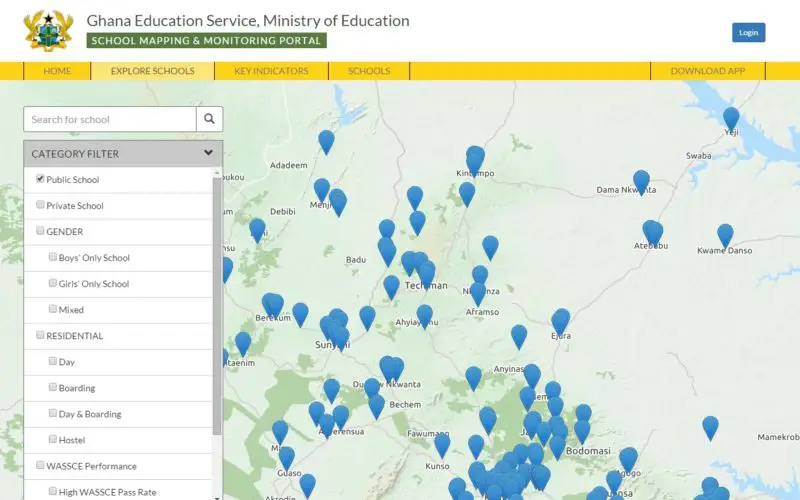Toggle the Public School checkbox

click(x=40, y=179)
